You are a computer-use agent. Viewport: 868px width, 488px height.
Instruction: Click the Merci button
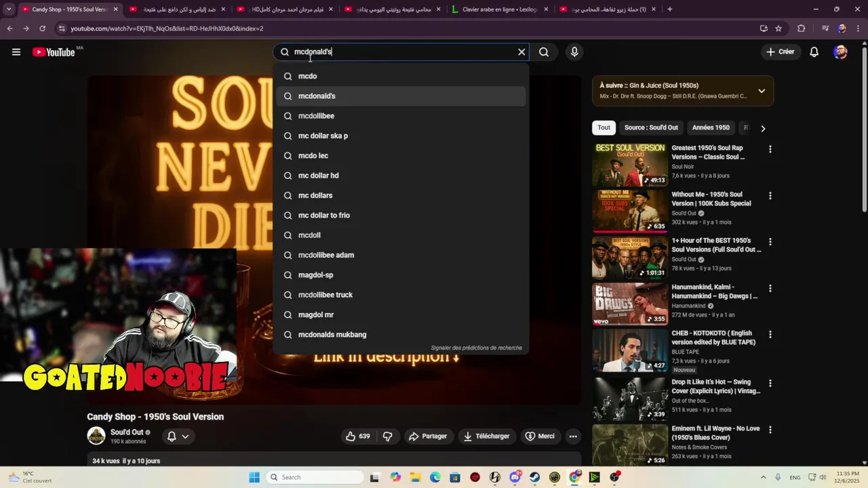[x=540, y=436]
